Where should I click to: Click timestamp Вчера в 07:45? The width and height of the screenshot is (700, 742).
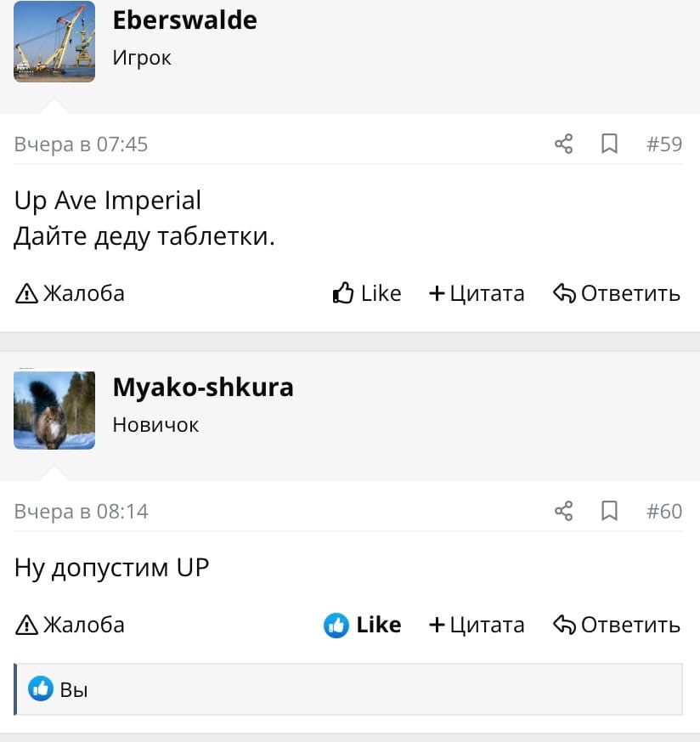click(81, 144)
